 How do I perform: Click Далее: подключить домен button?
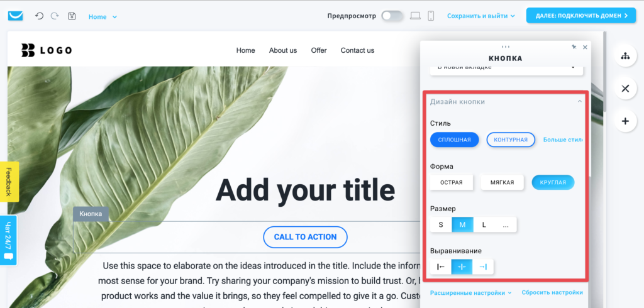tap(580, 16)
